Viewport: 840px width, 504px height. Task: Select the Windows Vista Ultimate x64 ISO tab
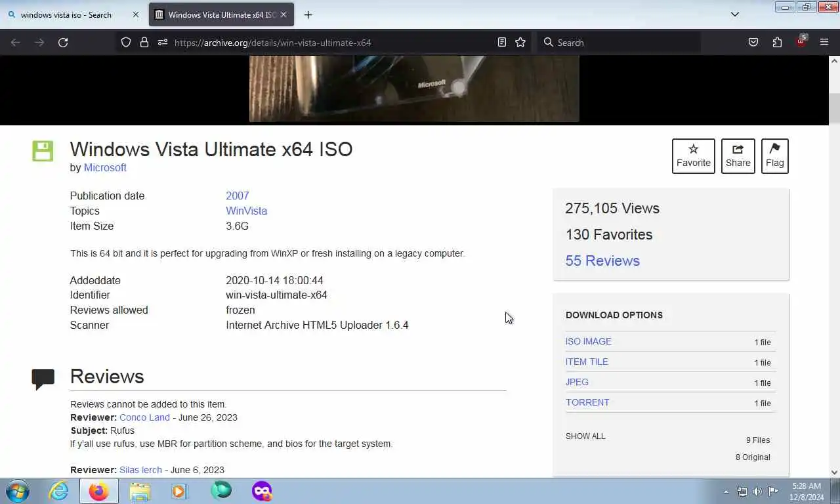coord(221,14)
